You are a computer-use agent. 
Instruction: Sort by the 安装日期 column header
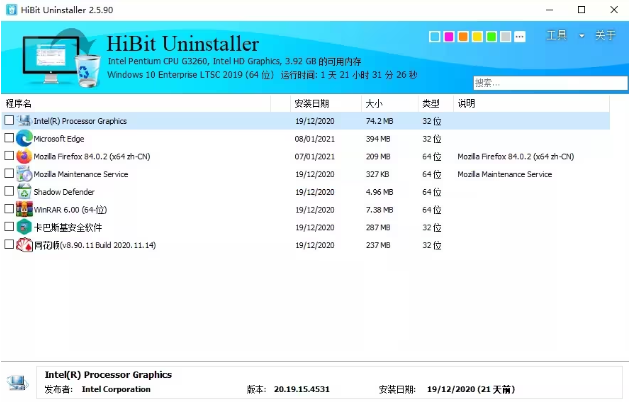[326, 104]
